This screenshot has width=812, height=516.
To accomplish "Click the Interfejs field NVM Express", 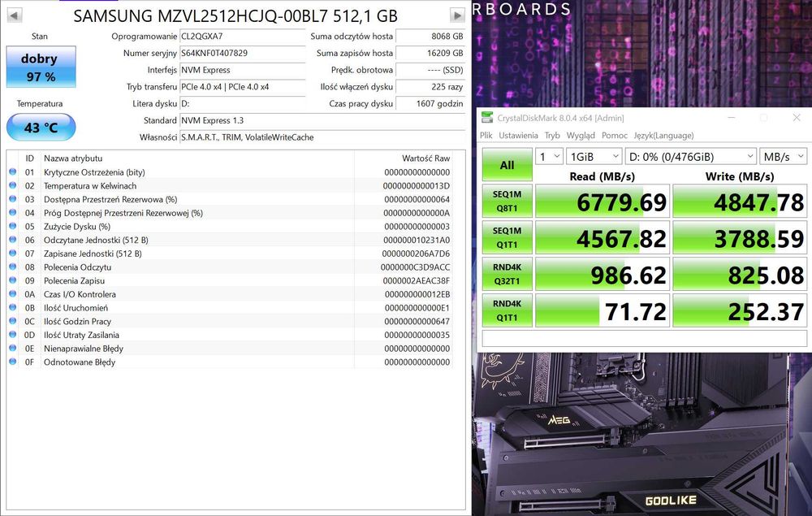I will (242, 70).
